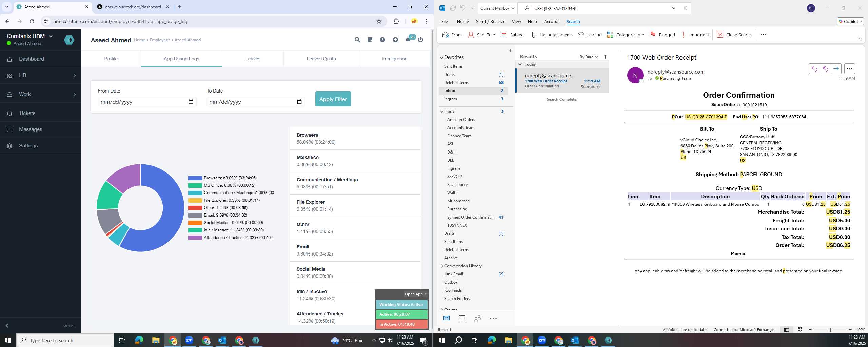Open notifications bell with 25 badge
The height and width of the screenshot is (347, 868).
pos(408,40)
